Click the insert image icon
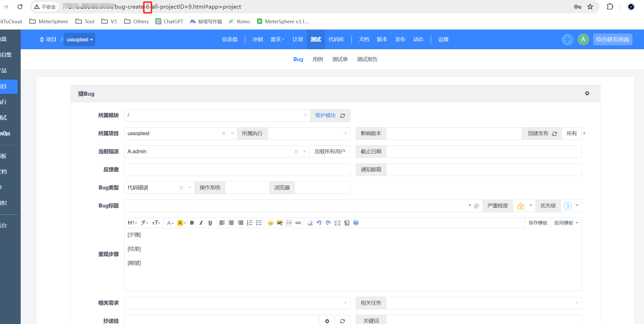Viewport: 644px width, 324px height. pyautogui.click(x=280, y=223)
